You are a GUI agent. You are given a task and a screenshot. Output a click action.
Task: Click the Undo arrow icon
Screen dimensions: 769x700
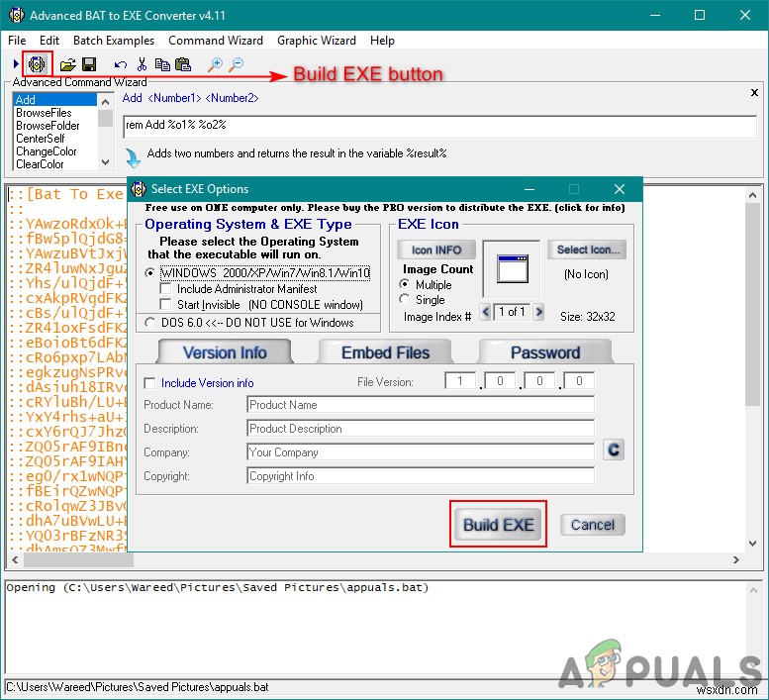click(120, 64)
